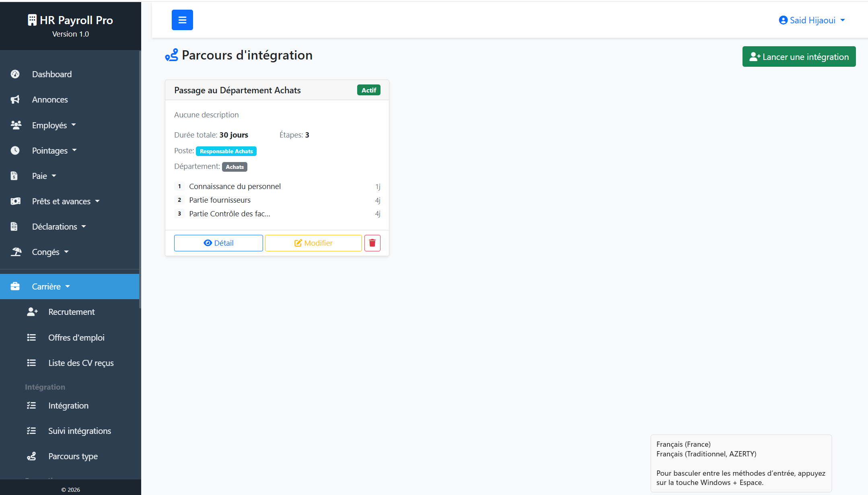Click the Employés group icon
Viewport: 868px width, 495px height.
pos(16,125)
